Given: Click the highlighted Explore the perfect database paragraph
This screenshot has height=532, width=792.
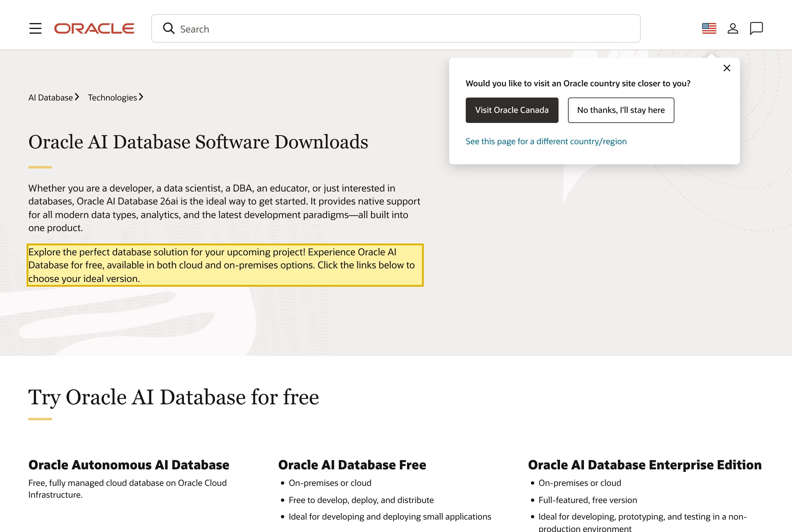Looking at the screenshot, I should pyautogui.click(x=225, y=265).
